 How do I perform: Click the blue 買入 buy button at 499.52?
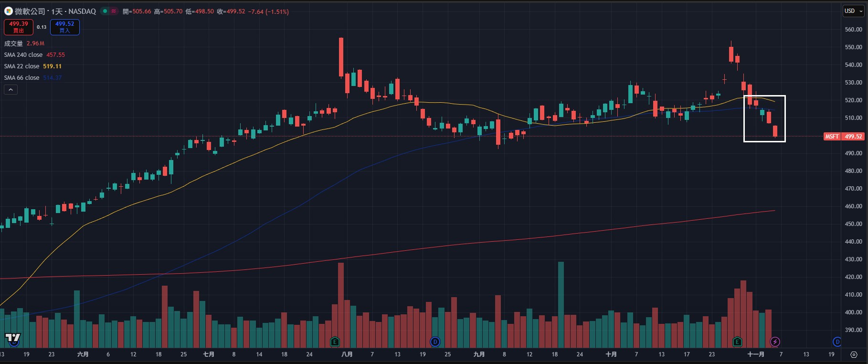pyautogui.click(x=64, y=27)
